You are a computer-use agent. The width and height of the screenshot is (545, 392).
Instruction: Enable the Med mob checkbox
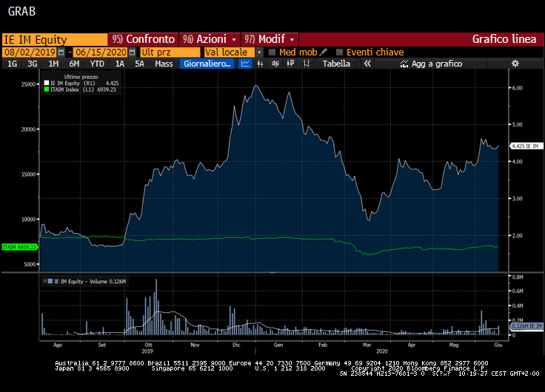272,52
